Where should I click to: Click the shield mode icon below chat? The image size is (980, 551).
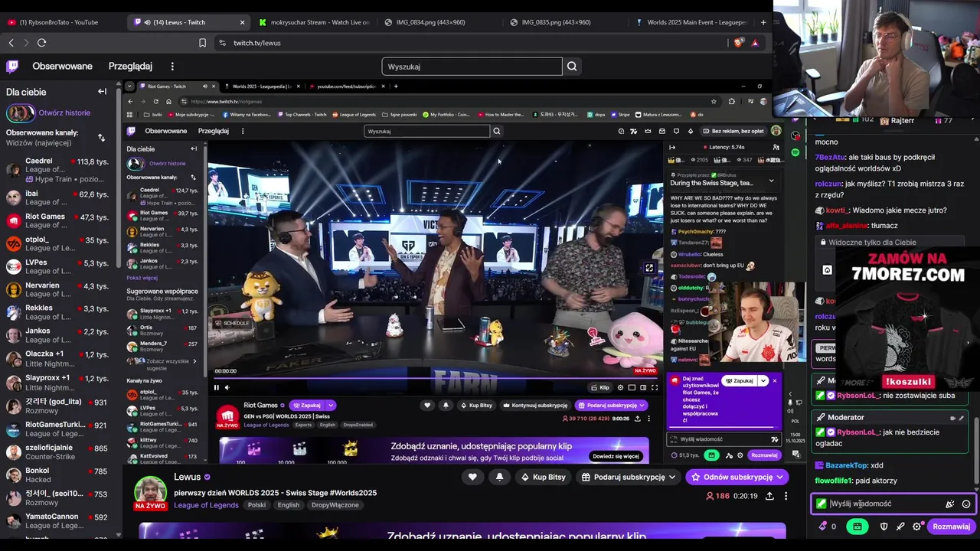(884, 527)
